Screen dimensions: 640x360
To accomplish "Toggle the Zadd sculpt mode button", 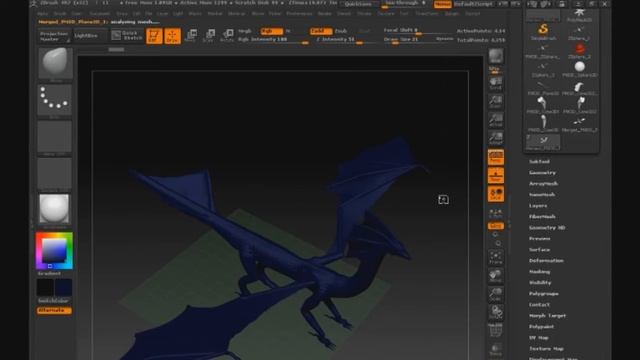I will (x=320, y=31).
